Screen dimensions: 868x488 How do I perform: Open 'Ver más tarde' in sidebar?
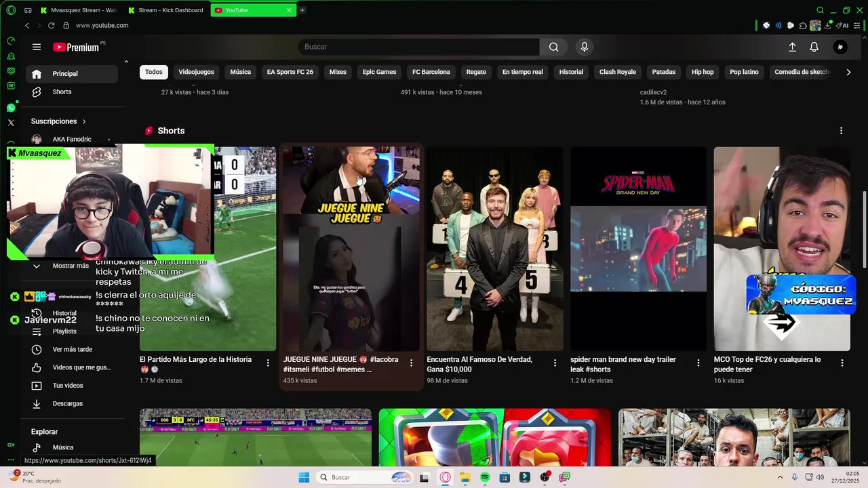click(72, 349)
